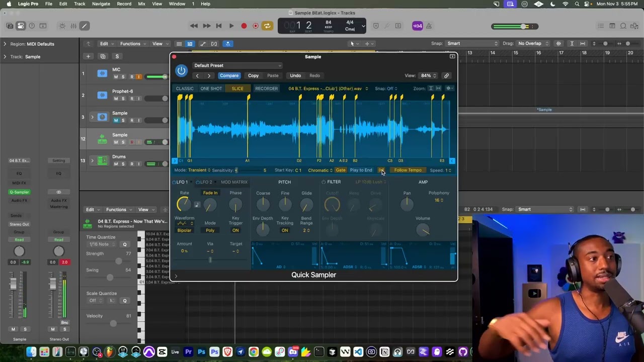Open the Mix menu

(x=141, y=4)
